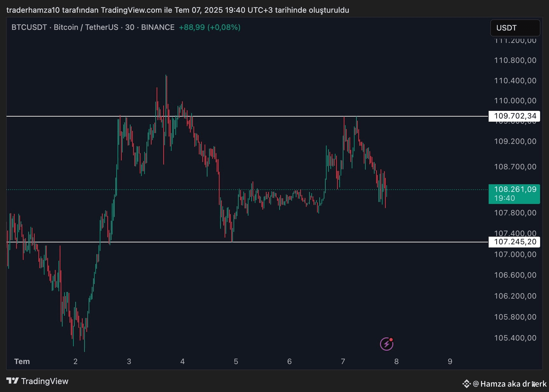Viewport: 549px width, 392px height.
Task: Click date label 8 on the time axis
Action: click(396, 362)
